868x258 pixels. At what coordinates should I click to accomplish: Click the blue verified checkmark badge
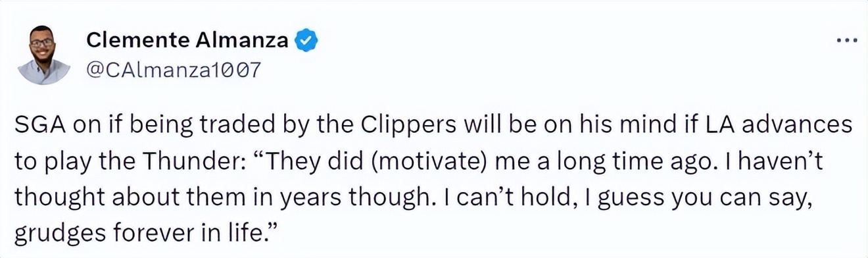click(305, 41)
